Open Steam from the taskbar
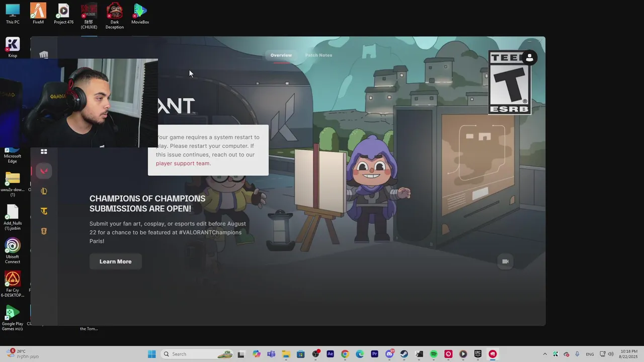Viewport: 644px width, 362px height. [x=404, y=354]
